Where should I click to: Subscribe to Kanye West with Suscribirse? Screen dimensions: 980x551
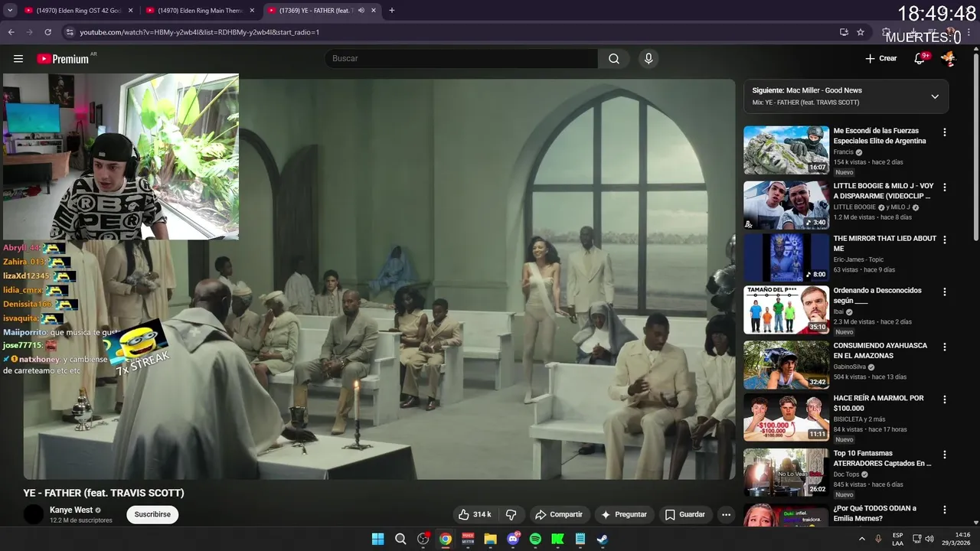tap(152, 514)
